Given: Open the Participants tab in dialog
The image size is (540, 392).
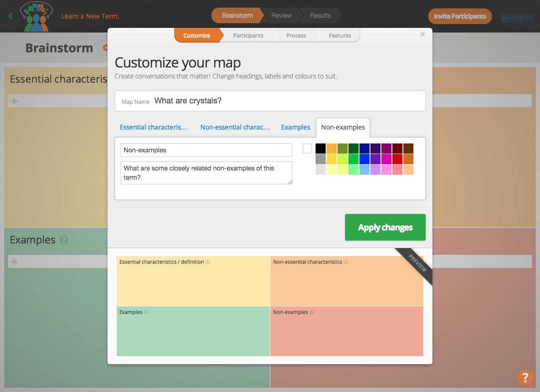Looking at the screenshot, I should (248, 35).
